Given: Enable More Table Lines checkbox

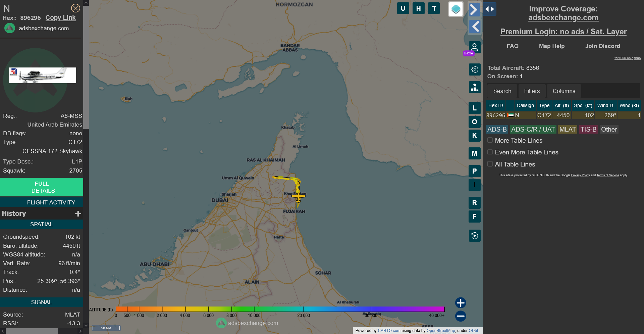Looking at the screenshot, I should tap(490, 140).
